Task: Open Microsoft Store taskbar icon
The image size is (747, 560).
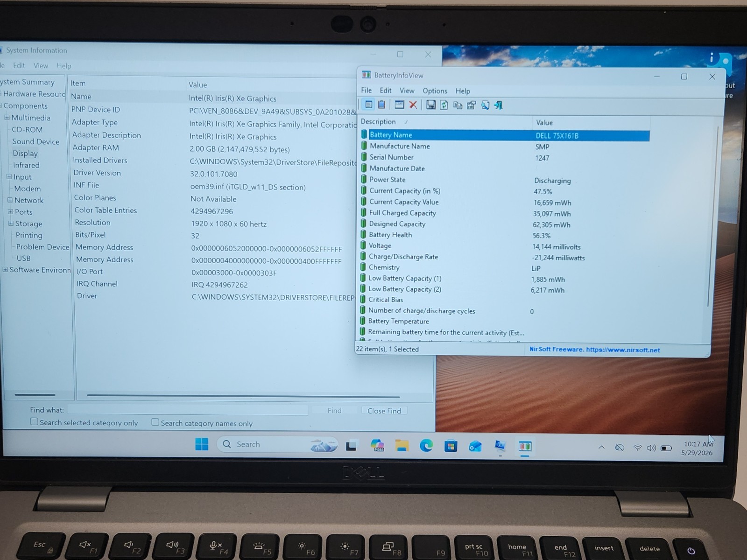Action: point(451,446)
